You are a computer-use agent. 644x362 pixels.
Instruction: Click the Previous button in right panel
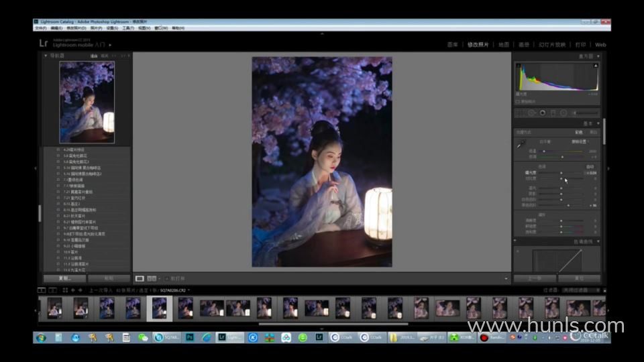535,278
